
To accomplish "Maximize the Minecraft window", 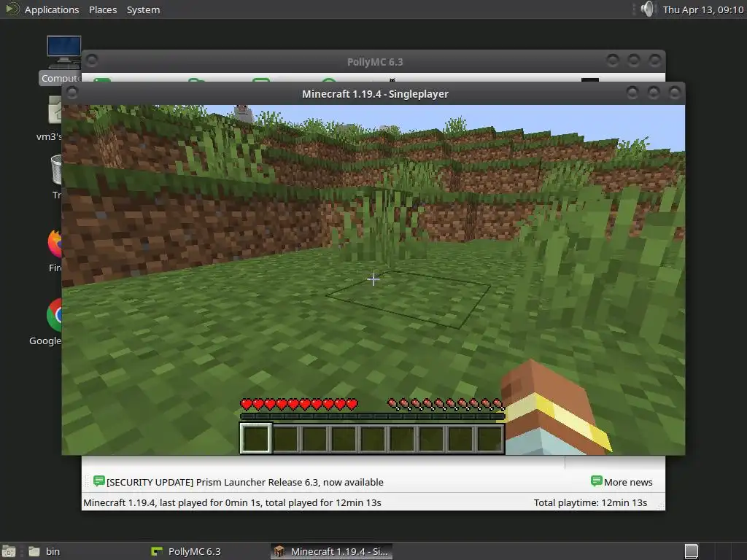I will pos(654,93).
